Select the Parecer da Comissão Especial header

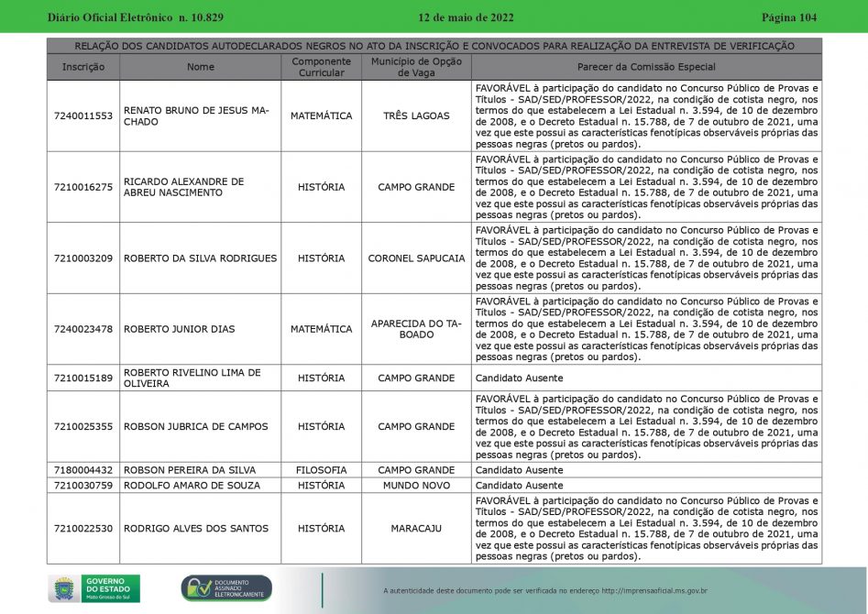point(646,67)
